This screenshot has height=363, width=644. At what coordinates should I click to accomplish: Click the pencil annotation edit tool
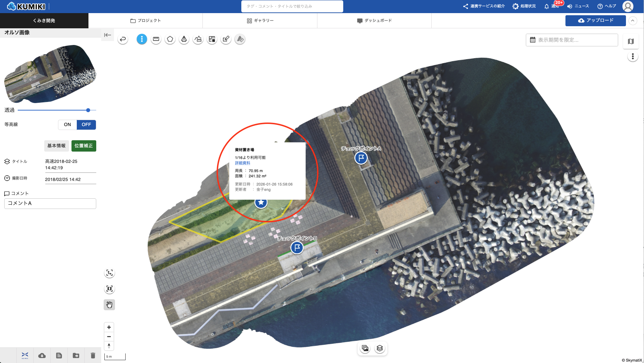(x=226, y=39)
